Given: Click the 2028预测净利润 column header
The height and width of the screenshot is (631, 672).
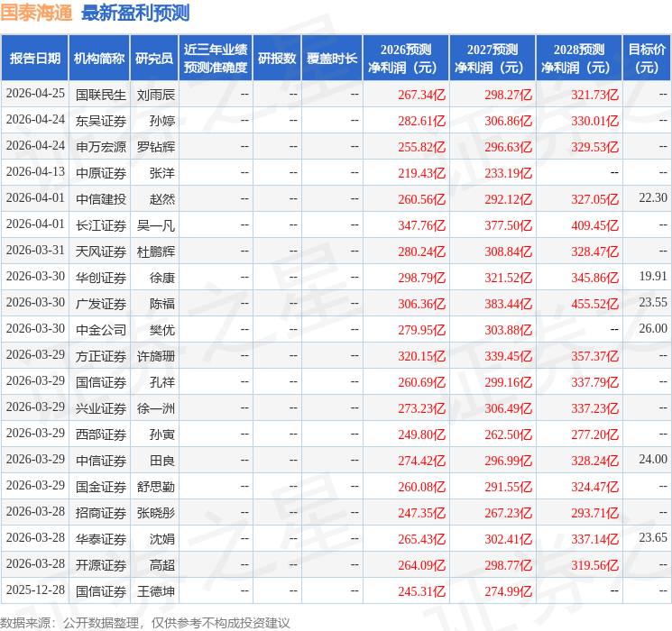Looking at the screenshot, I should (579, 59).
